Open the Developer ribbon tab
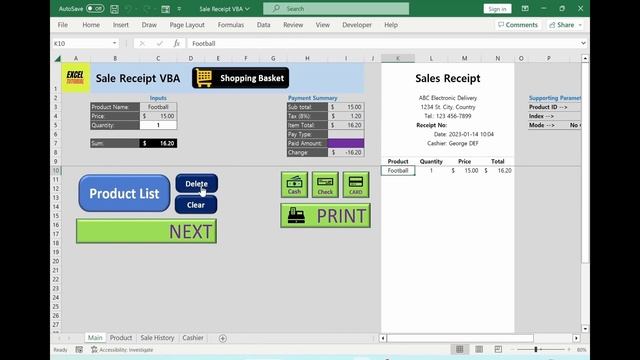Viewport: 640px width, 360px height. 357,25
